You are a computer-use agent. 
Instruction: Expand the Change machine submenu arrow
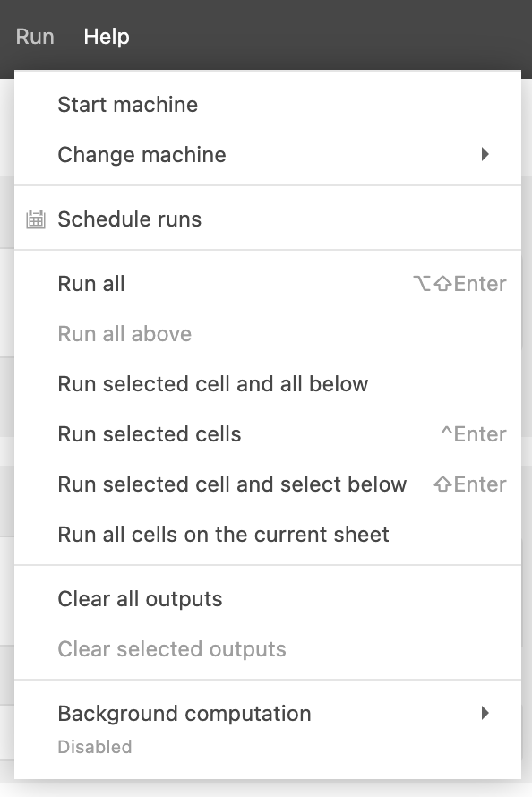[x=485, y=154]
